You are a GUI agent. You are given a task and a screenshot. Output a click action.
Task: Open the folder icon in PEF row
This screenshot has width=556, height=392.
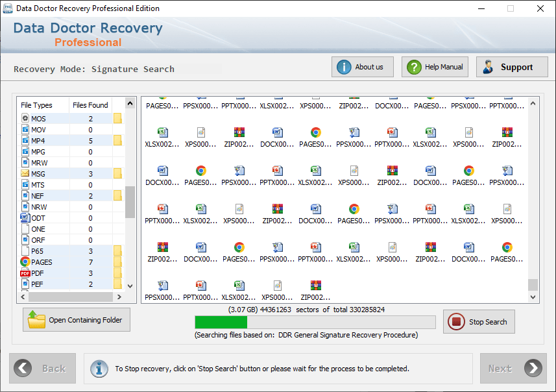[117, 284]
